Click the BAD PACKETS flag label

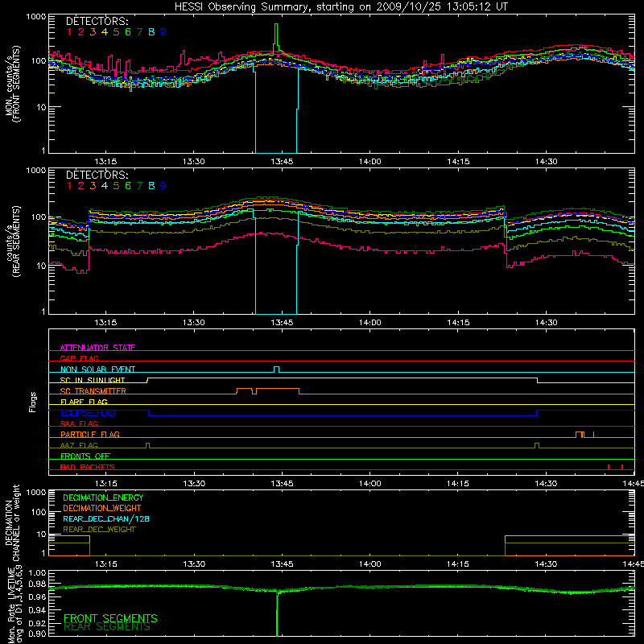click(88, 467)
